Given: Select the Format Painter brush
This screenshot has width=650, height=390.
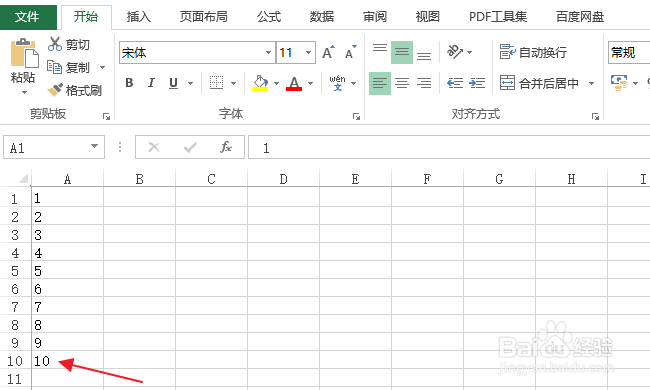Looking at the screenshot, I should (75, 90).
